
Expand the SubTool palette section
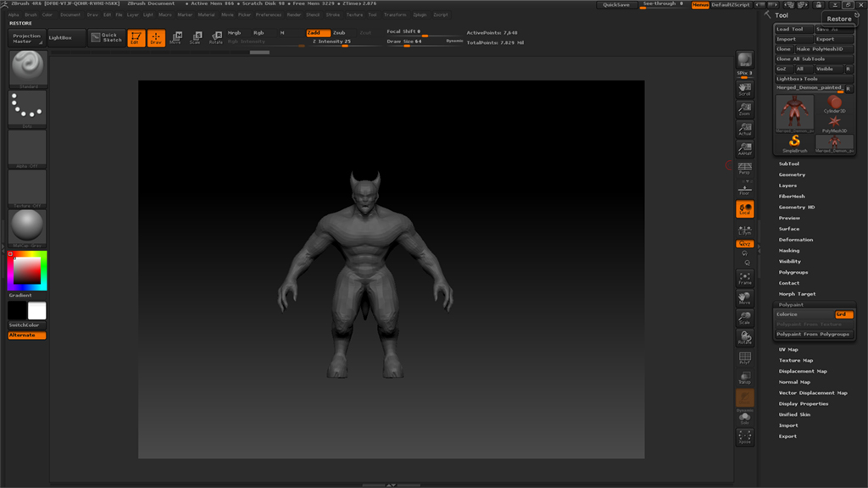click(789, 164)
